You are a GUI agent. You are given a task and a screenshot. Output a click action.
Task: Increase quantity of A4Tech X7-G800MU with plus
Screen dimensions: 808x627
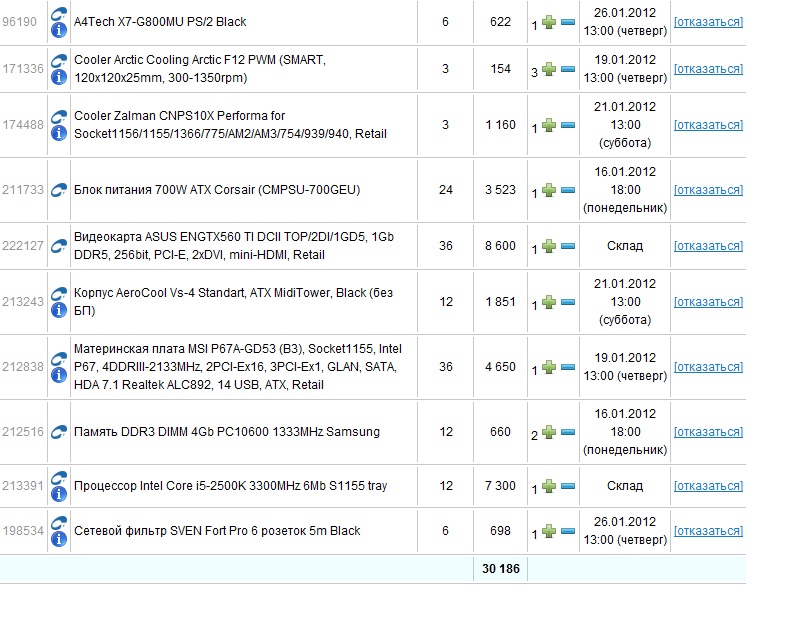pos(549,22)
